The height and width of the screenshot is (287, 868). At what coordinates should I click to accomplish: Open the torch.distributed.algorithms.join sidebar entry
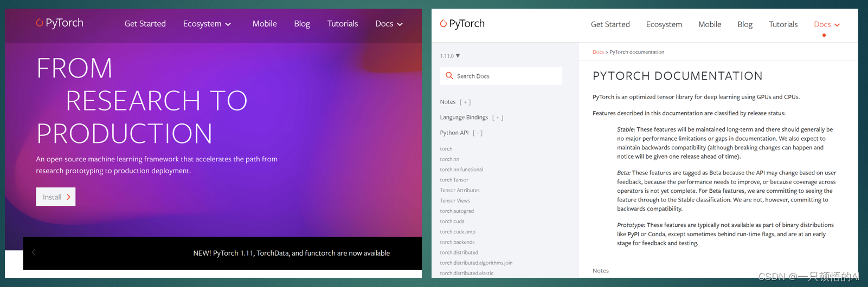pos(476,263)
